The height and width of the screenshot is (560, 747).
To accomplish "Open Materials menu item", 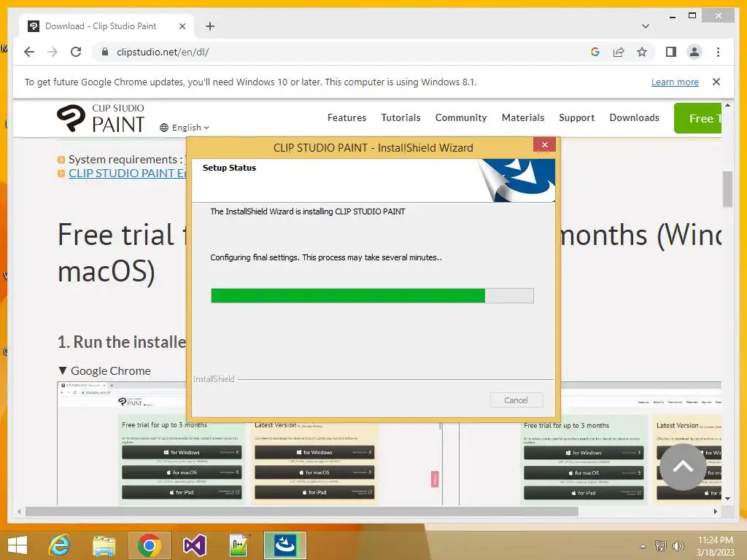I will coord(522,117).
